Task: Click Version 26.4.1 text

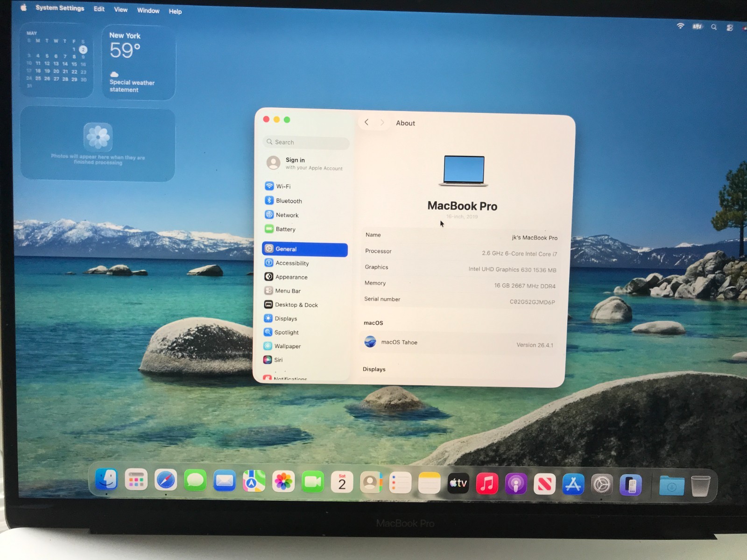Action: 535,345
